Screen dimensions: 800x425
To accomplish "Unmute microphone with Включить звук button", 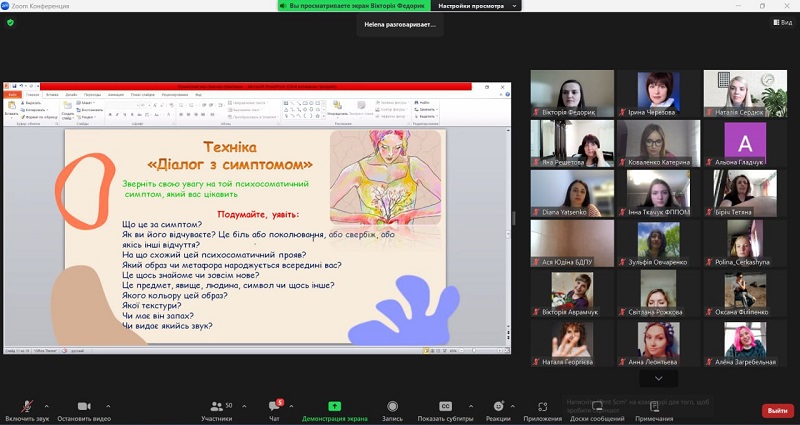I will [x=26, y=410].
